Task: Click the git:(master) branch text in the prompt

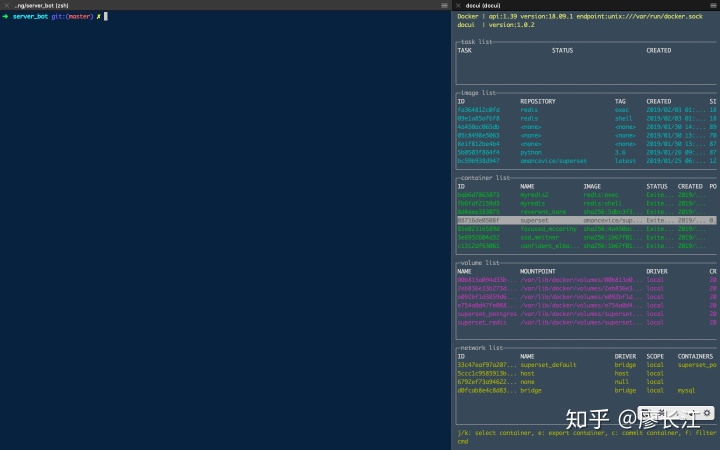Action: click(x=72, y=17)
